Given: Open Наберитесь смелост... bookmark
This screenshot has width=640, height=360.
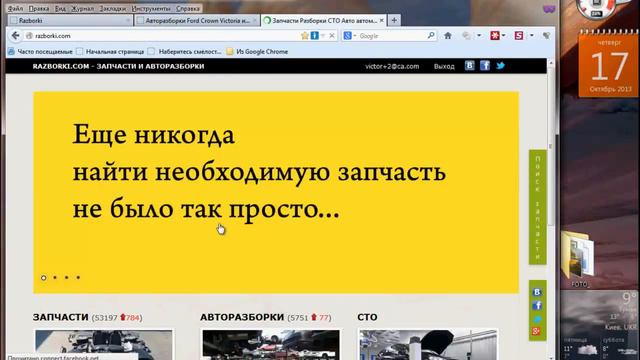Looking at the screenshot, I should tap(184, 51).
